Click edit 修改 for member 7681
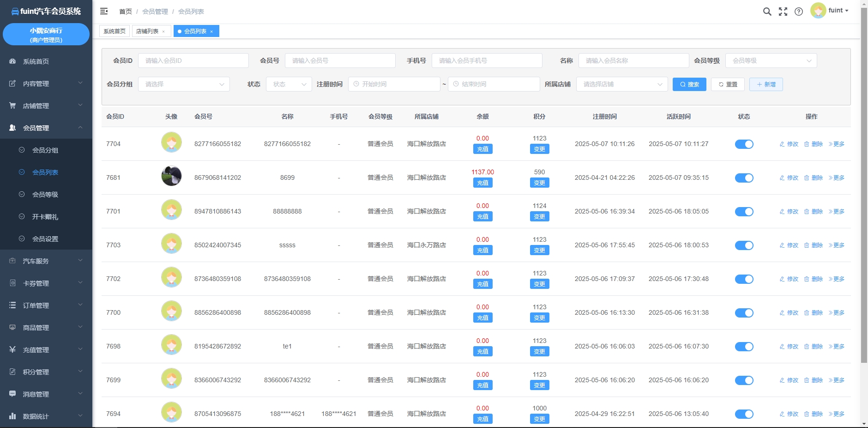The image size is (868, 428). coord(789,178)
